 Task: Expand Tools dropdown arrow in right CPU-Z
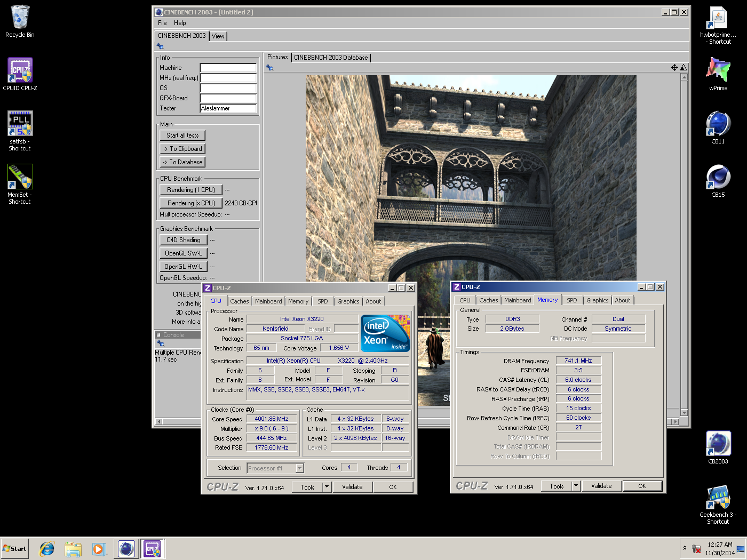(x=576, y=486)
